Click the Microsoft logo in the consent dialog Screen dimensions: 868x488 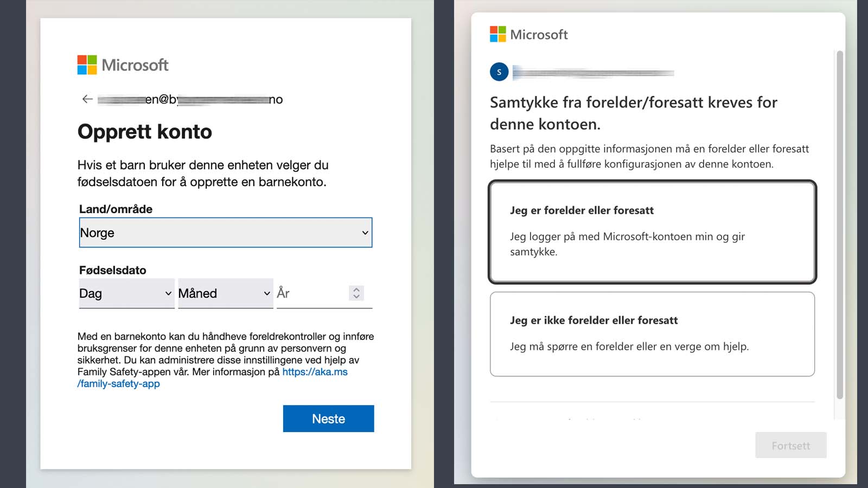click(529, 35)
